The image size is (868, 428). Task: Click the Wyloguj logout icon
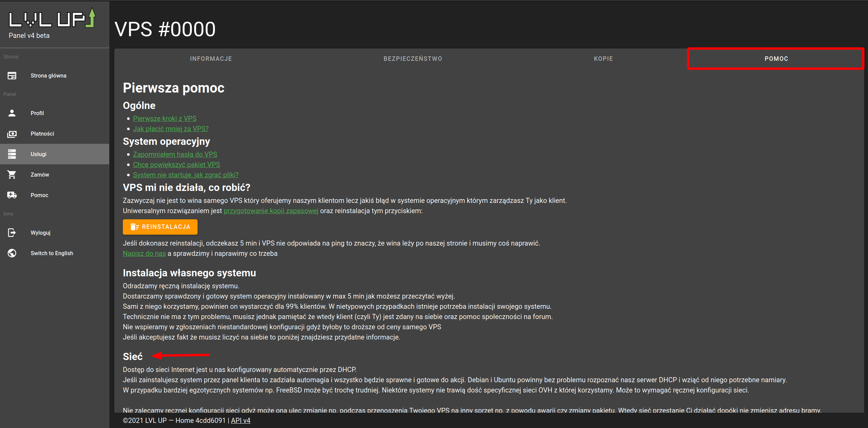[12, 233]
